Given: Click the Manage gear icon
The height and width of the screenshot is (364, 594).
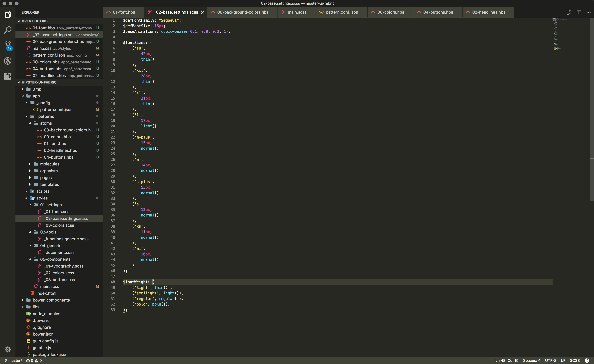Looking at the screenshot, I should pos(8,349).
